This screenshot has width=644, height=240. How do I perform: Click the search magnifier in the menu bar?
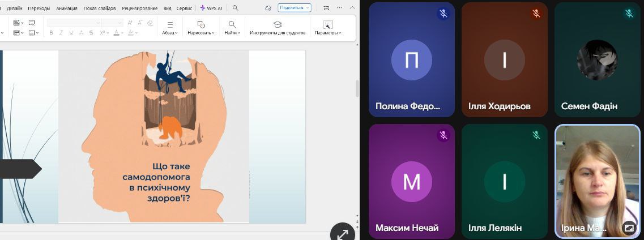[x=236, y=8]
